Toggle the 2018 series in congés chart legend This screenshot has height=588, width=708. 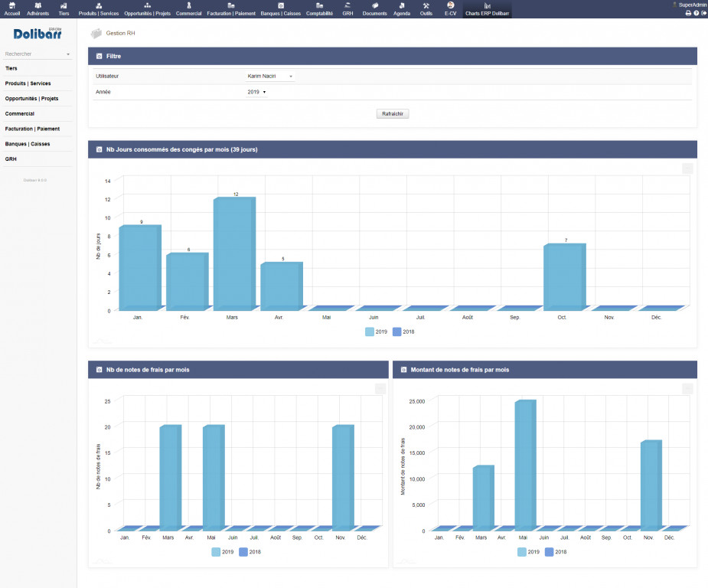click(403, 332)
